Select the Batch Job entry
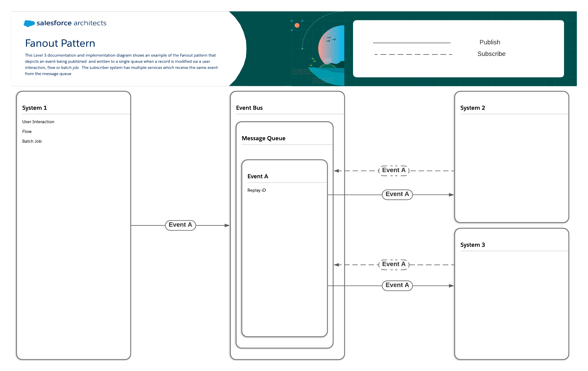 (x=32, y=141)
